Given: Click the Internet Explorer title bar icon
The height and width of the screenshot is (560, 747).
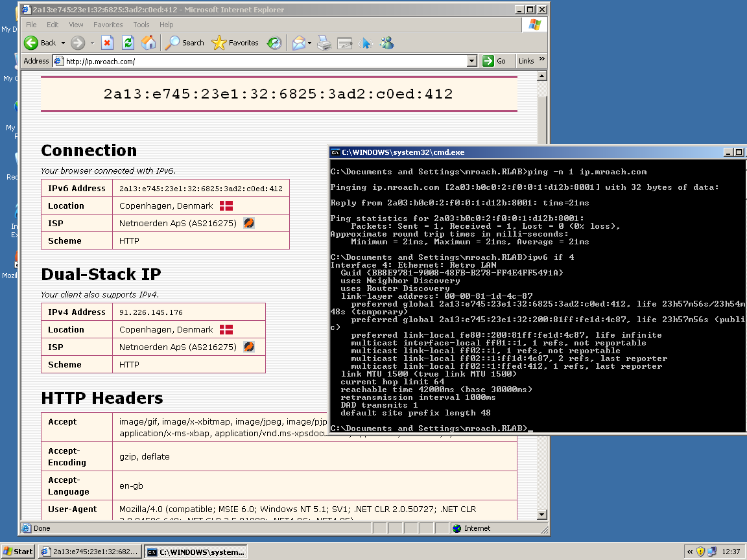Looking at the screenshot, I should (x=26, y=10).
